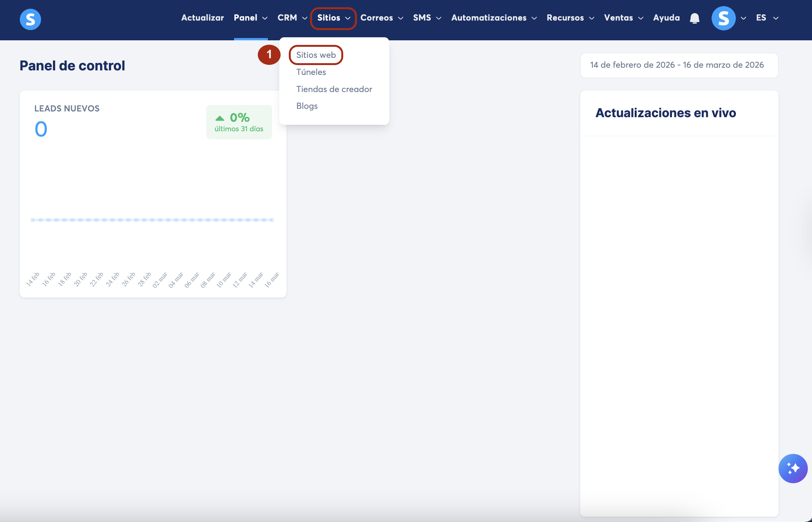Expand the Ventas dropdown menu
The image size is (812, 522).
click(x=623, y=18)
